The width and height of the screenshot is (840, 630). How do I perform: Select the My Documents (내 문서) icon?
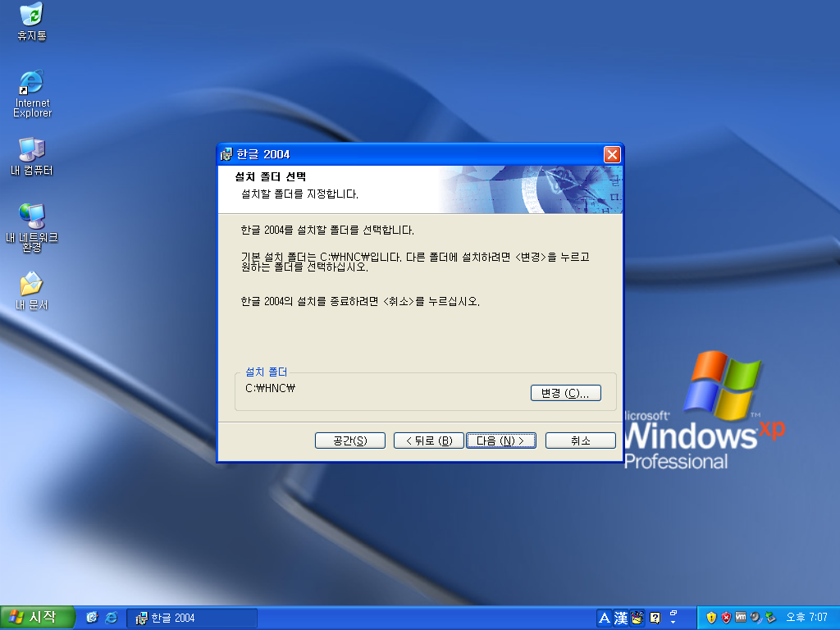[32, 291]
